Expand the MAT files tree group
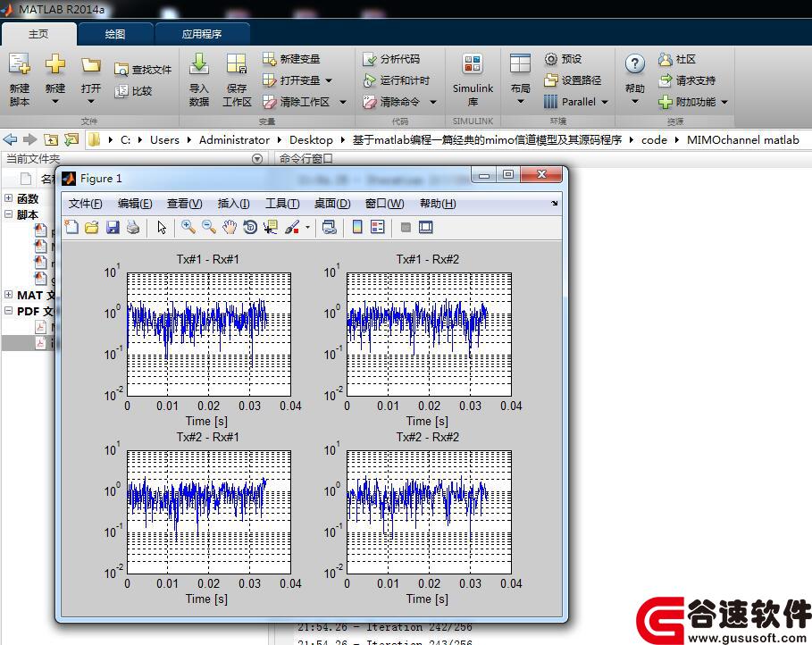Image resolution: width=812 pixels, height=645 pixels. 8,294
